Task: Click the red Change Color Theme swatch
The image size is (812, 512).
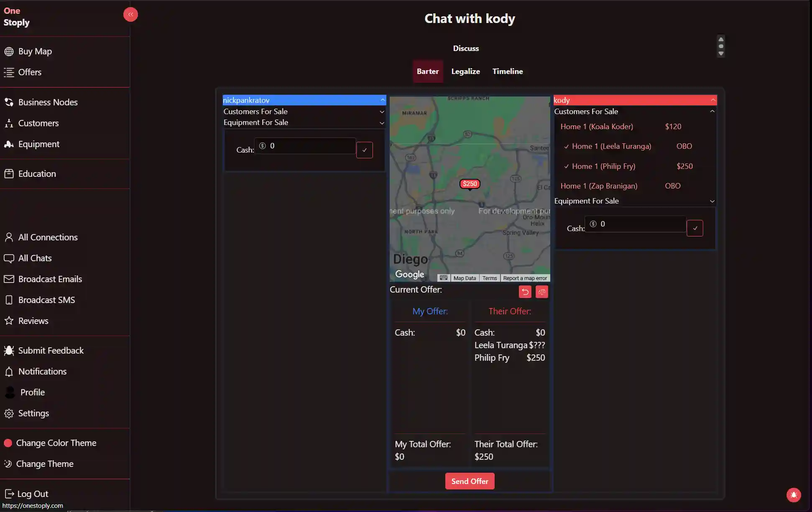Action: pos(8,443)
